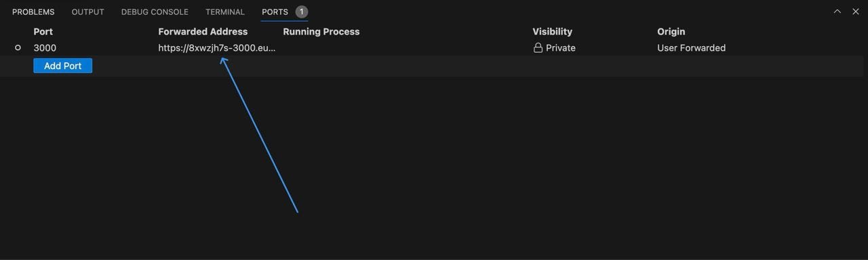Select port number 3000 in the row
Image resolution: width=868 pixels, height=260 pixels.
pos(45,48)
